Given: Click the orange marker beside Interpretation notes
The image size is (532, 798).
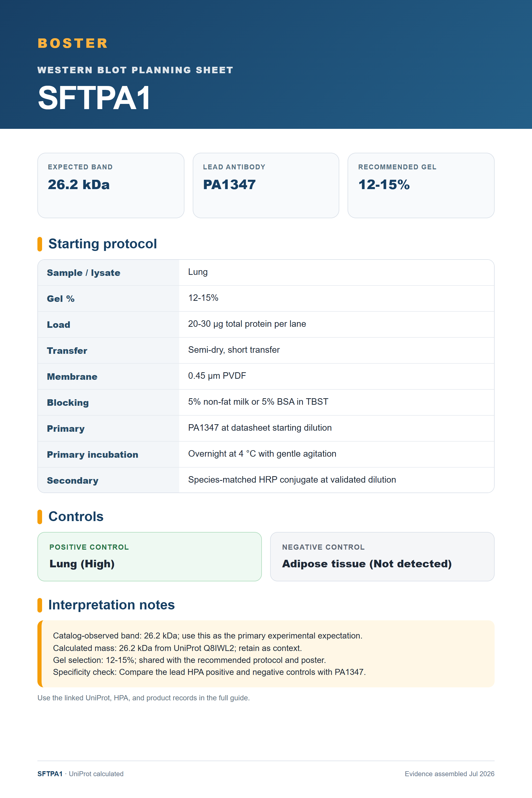Looking at the screenshot, I should pyautogui.click(x=40, y=605).
